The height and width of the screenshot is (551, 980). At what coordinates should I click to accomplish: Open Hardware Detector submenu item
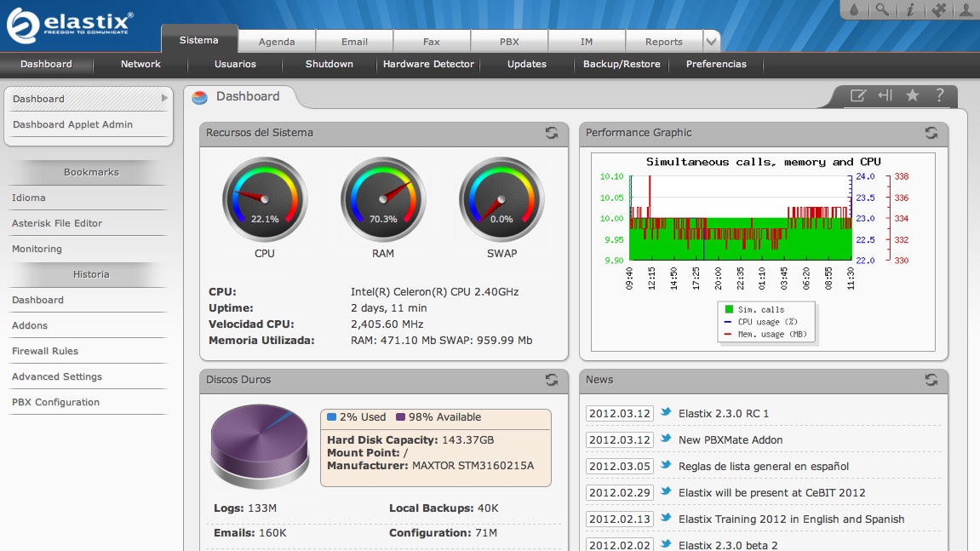(x=429, y=64)
